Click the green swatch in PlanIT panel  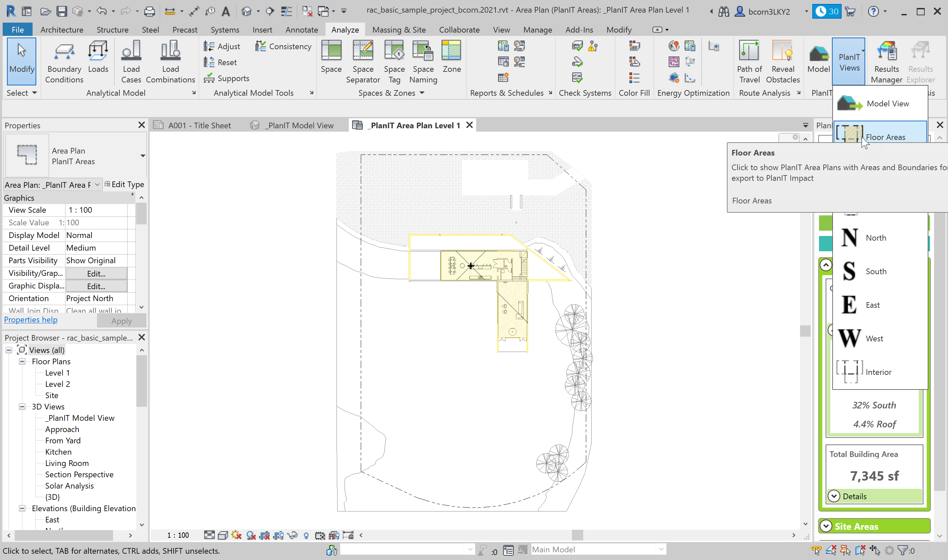coord(826,223)
